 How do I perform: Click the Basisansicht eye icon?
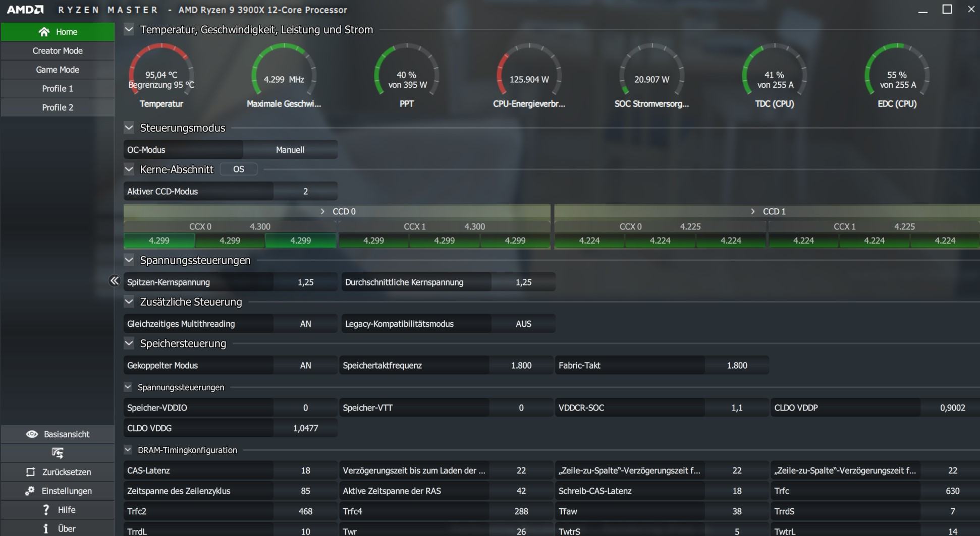point(32,434)
